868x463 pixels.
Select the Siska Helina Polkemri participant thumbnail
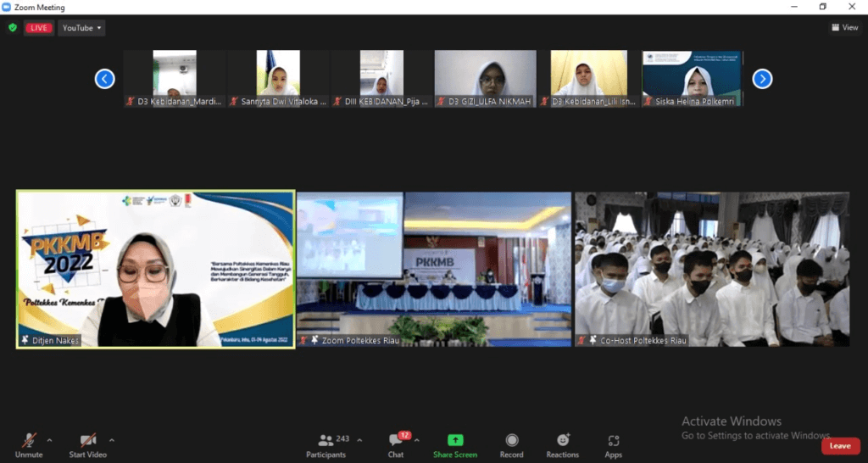(x=692, y=78)
